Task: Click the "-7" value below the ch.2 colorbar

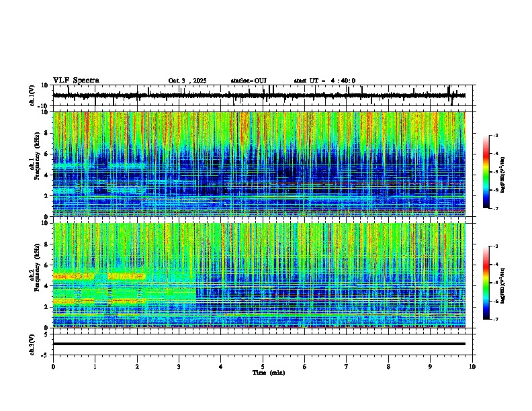Action: pos(495,320)
